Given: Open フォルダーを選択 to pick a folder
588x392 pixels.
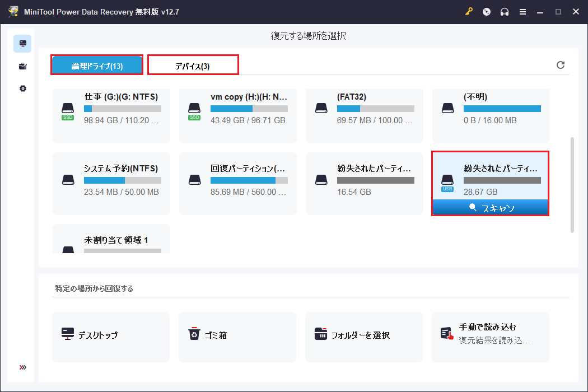Looking at the screenshot, I should tap(363, 337).
